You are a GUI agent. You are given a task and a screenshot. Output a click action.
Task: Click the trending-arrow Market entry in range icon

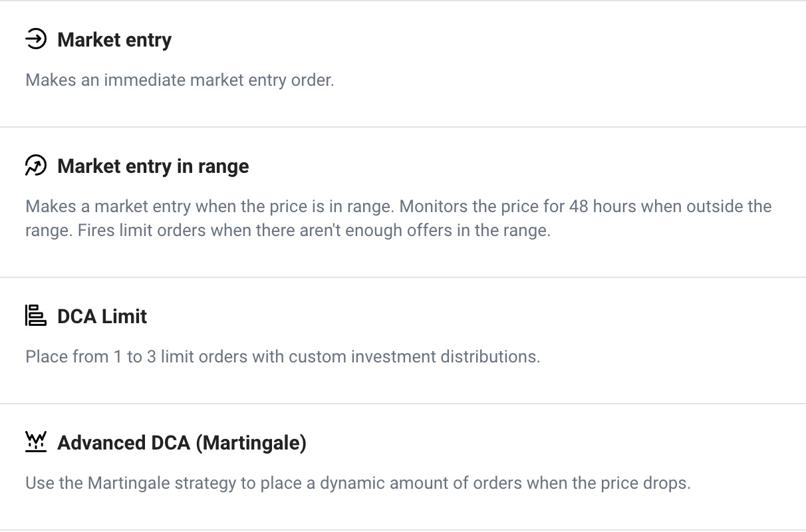coord(36,166)
